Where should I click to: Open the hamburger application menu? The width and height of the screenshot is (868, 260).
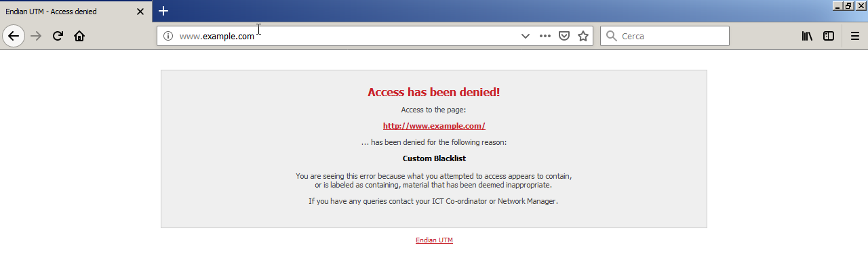pos(855,36)
